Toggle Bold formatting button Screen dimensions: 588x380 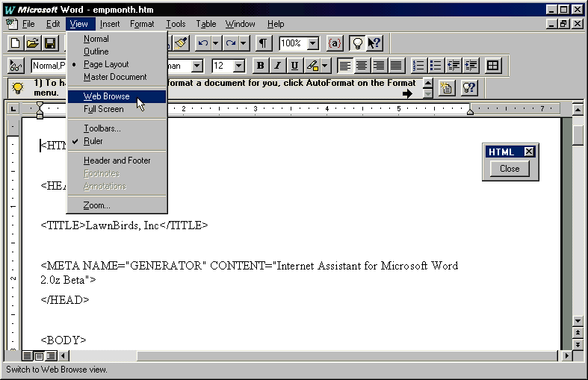(x=260, y=66)
